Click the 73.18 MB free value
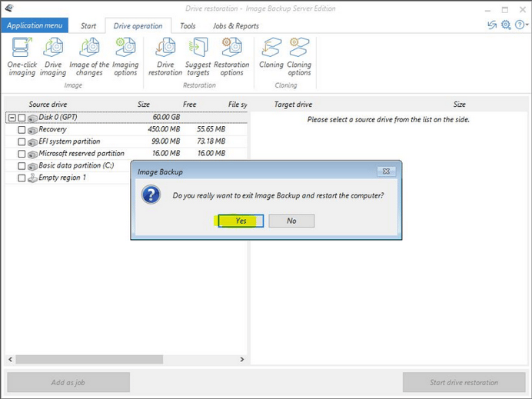Screen dimensions: 532x399 211,141
